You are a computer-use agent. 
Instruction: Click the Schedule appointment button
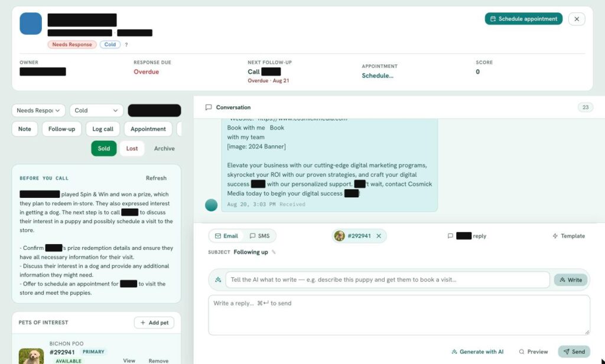pyautogui.click(x=523, y=19)
